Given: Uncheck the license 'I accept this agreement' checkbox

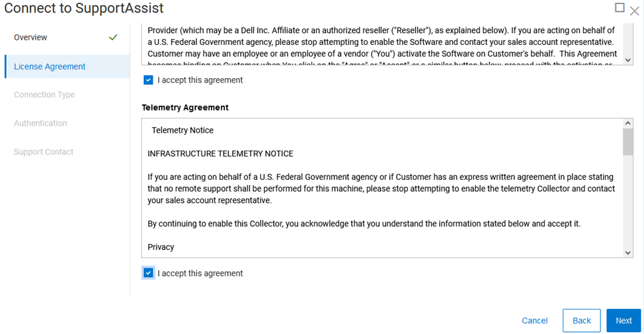Looking at the screenshot, I should coord(148,80).
